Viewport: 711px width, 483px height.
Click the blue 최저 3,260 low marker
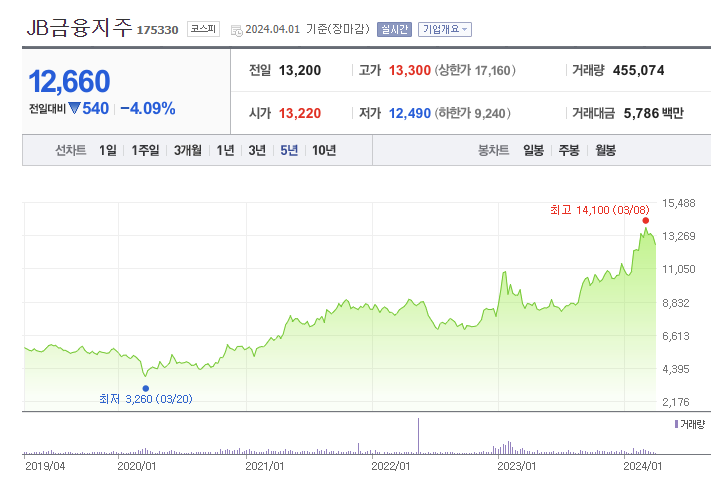click(146, 388)
